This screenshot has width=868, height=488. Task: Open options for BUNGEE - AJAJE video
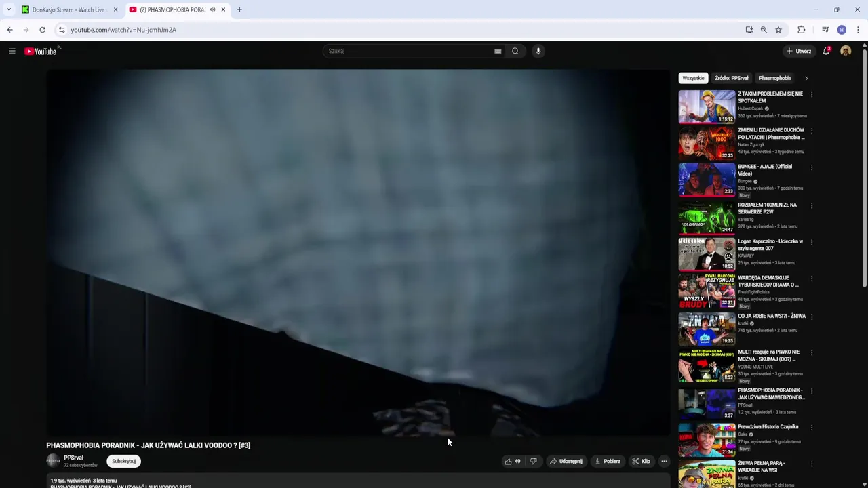[x=812, y=167]
